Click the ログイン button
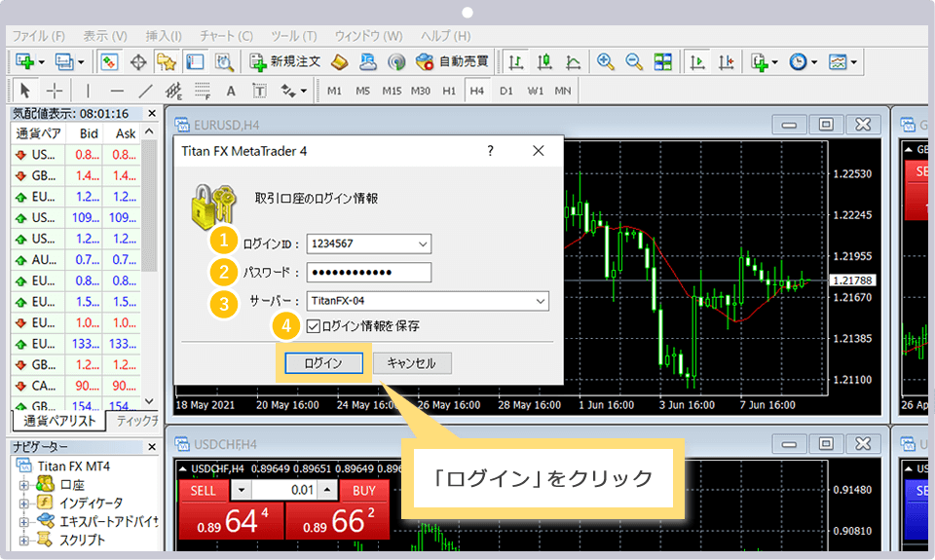 [x=323, y=363]
